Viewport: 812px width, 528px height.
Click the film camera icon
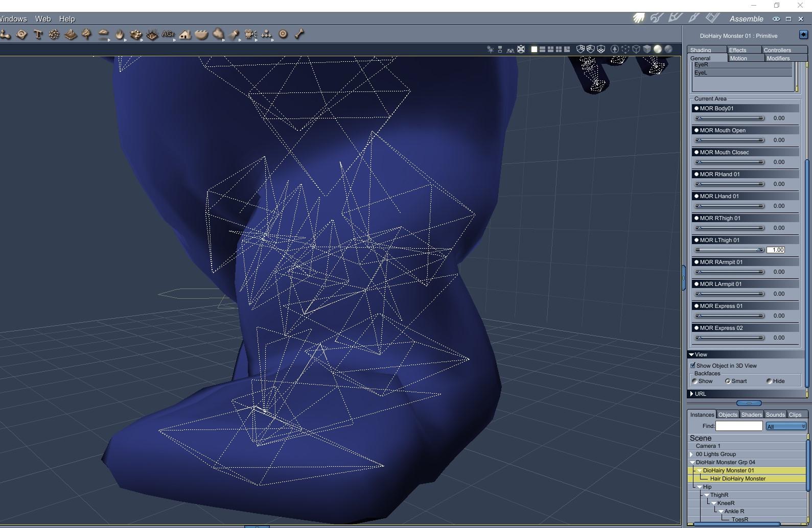tap(250, 34)
